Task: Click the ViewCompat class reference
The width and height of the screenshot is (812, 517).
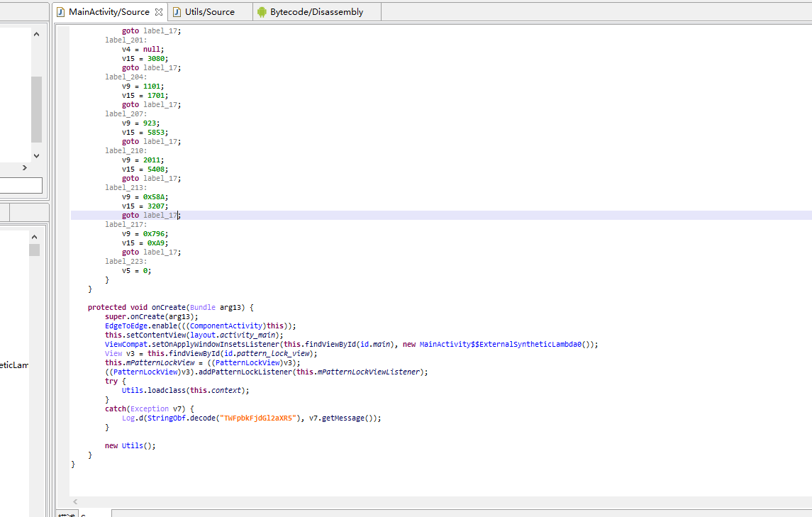Action: tap(126, 344)
